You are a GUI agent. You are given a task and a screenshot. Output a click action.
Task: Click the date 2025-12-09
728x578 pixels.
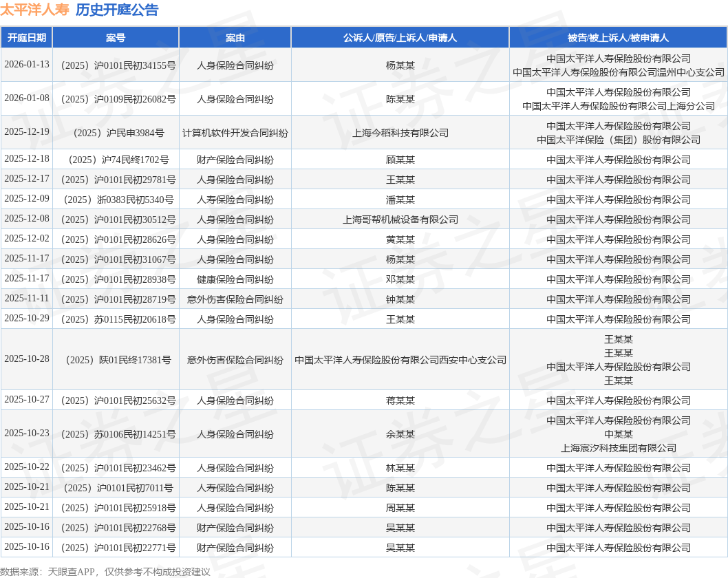pos(26,199)
